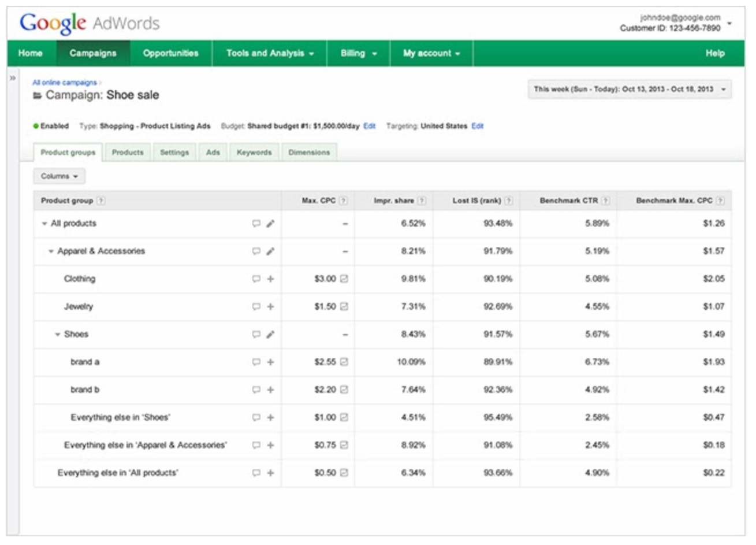Screen dimensions: 756x545
Task: Open the date range dropdown
Action: [630, 90]
